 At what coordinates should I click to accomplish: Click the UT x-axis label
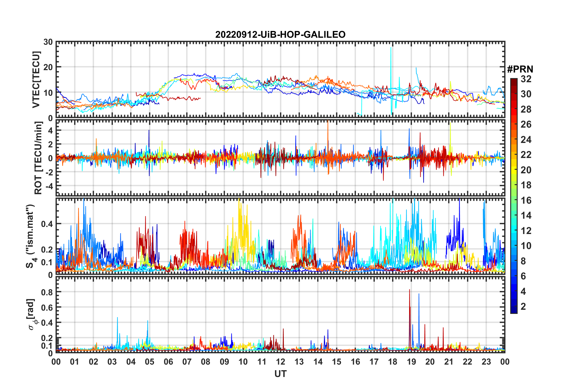click(280, 374)
